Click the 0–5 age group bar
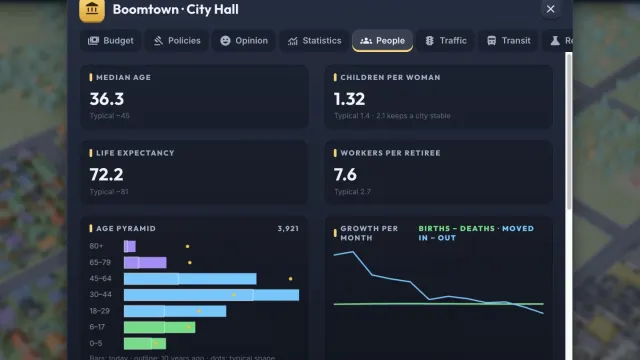Viewport: 640px width, 360px height. (145, 343)
